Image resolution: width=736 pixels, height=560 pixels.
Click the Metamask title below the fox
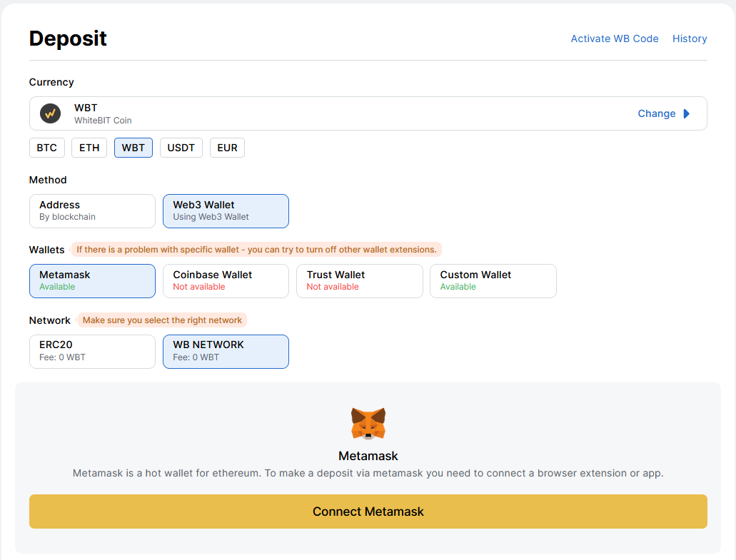(x=368, y=456)
